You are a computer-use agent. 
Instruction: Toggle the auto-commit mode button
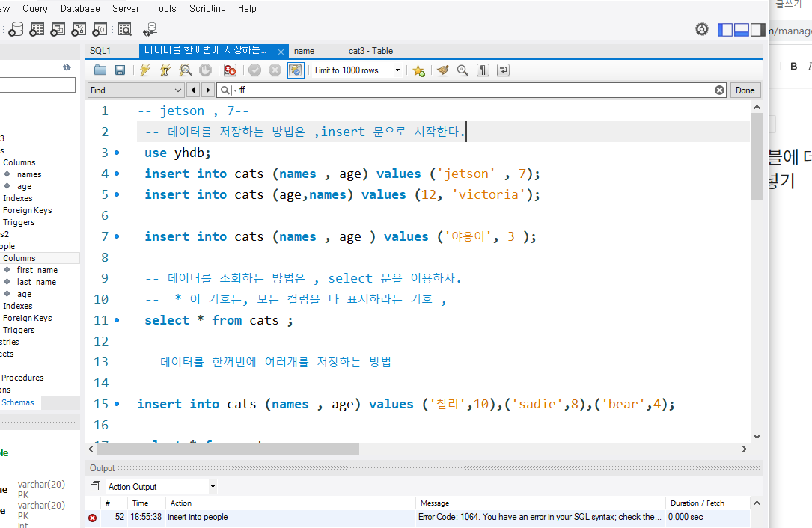pos(296,70)
